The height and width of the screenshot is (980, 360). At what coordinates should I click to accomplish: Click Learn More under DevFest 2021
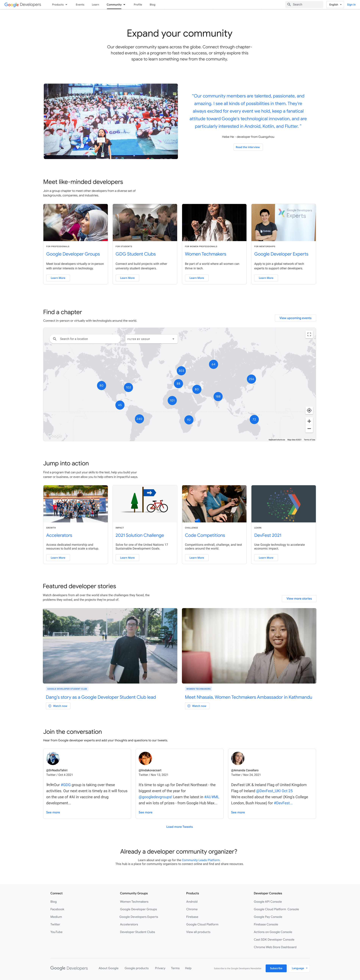[266, 557]
